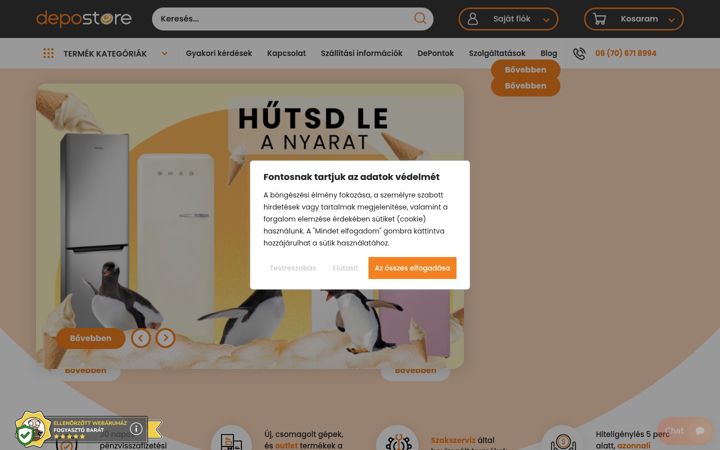Screen dimensions: 720x450
Task: Click the Szakszerviz link text
Action: click(453, 440)
